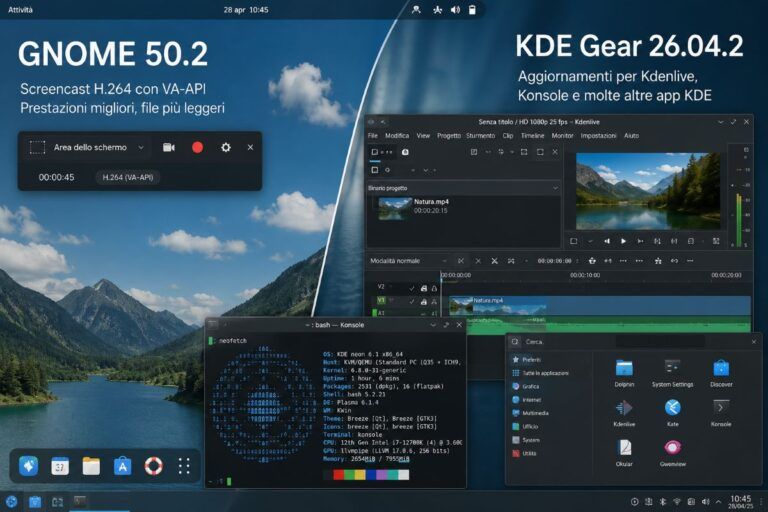Screen dimensions: 768x512
Task: Open the Monitor menu in Kdenlive
Action: [562, 136]
